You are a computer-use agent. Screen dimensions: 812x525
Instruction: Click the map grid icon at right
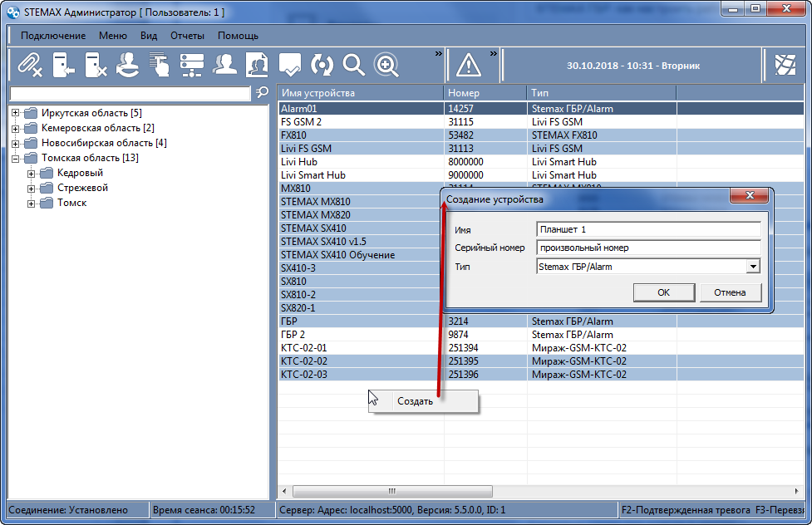[x=785, y=65]
